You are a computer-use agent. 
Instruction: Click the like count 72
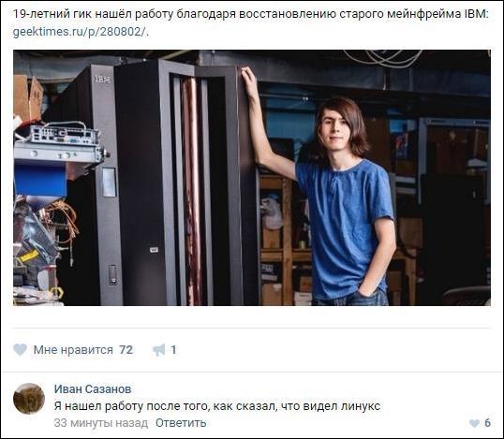(x=126, y=350)
